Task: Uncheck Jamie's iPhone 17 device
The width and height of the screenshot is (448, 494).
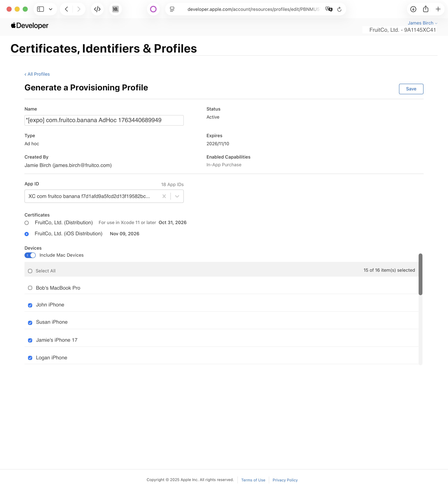Action: point(30,340)
